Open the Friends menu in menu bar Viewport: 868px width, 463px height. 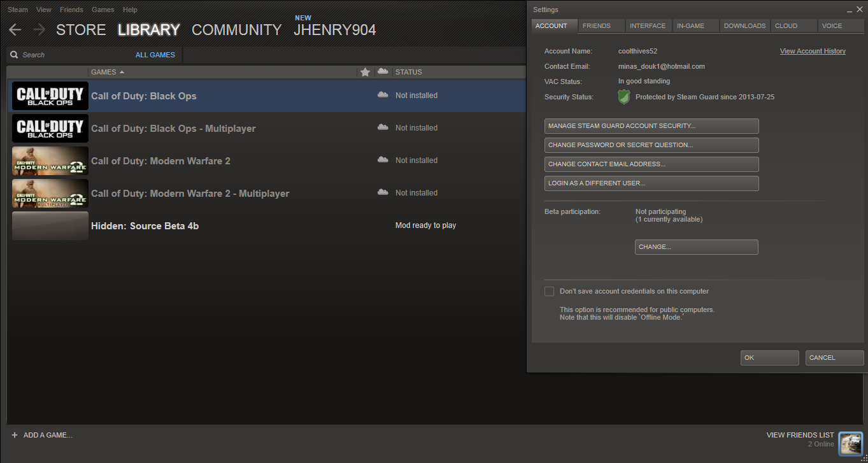coord(71,10)
